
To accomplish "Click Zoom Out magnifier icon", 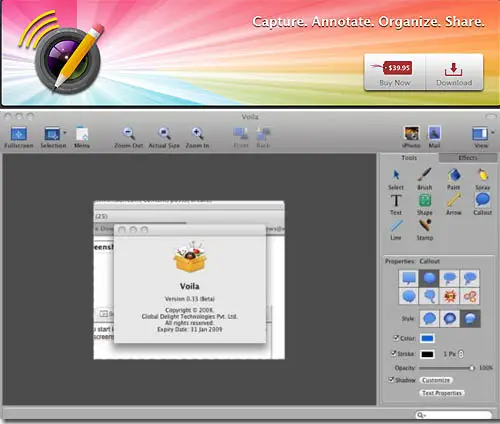I will click(129, 133).
